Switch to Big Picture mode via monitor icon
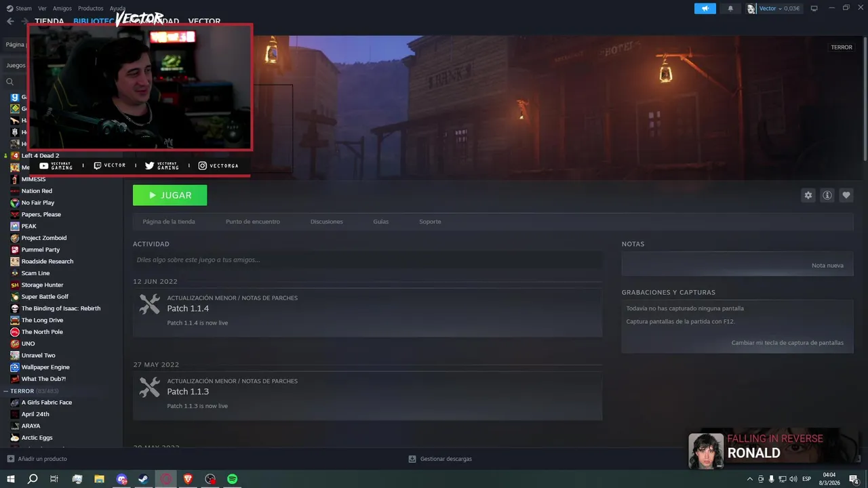868x488 pixels. [x=814, y=8]
